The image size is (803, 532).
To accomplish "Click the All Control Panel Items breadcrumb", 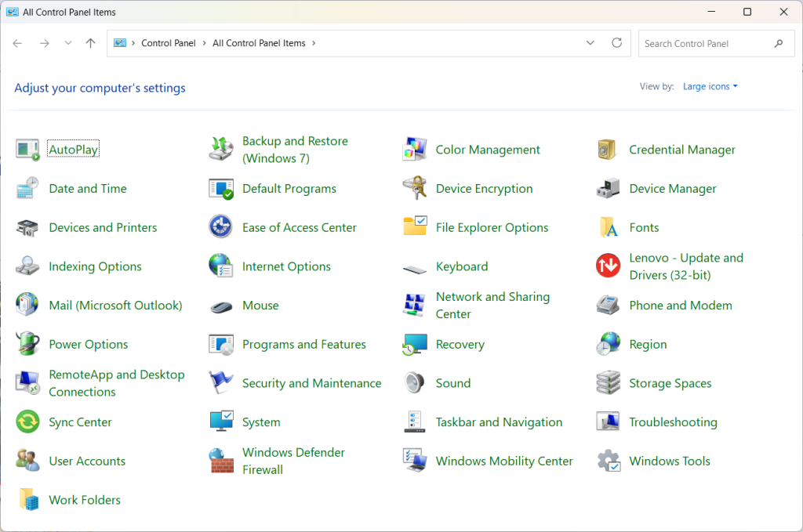I will (x=259, y=43).
